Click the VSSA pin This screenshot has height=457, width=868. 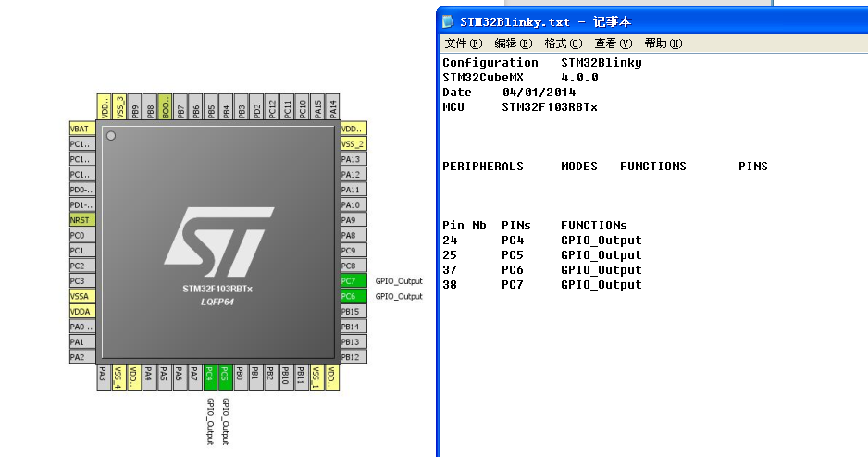coord(82,296)
